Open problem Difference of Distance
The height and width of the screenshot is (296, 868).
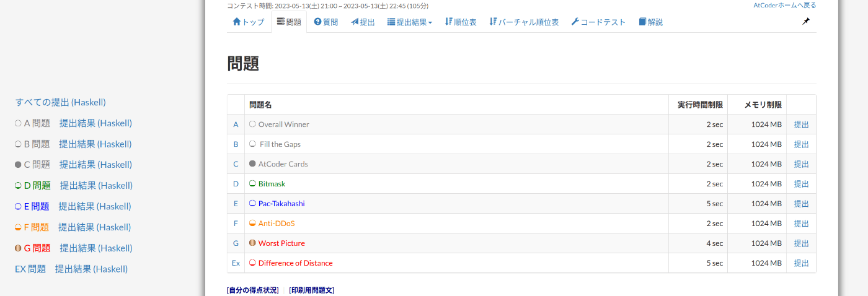[x=296, y=263]
